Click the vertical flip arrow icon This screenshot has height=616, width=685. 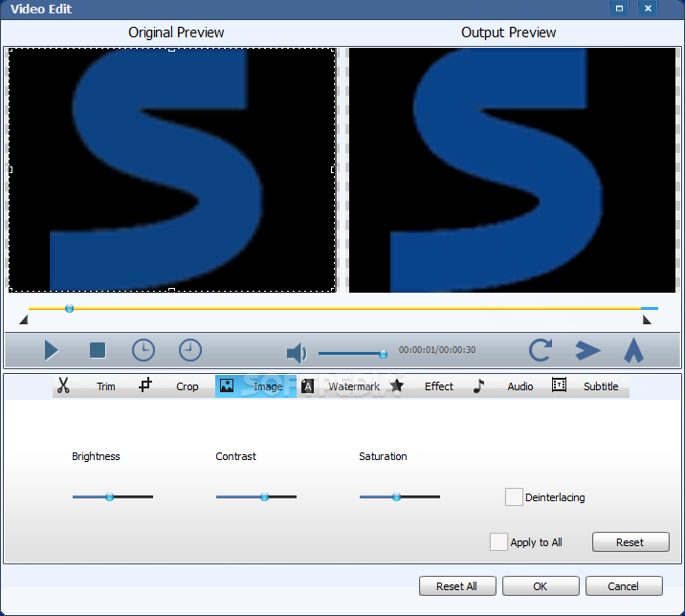[633, 351]
